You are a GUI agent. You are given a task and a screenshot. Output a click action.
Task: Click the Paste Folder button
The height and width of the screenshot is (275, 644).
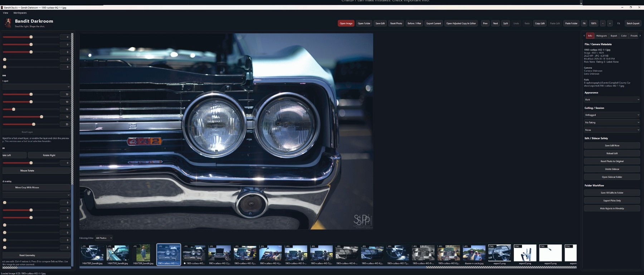(571, 23)
